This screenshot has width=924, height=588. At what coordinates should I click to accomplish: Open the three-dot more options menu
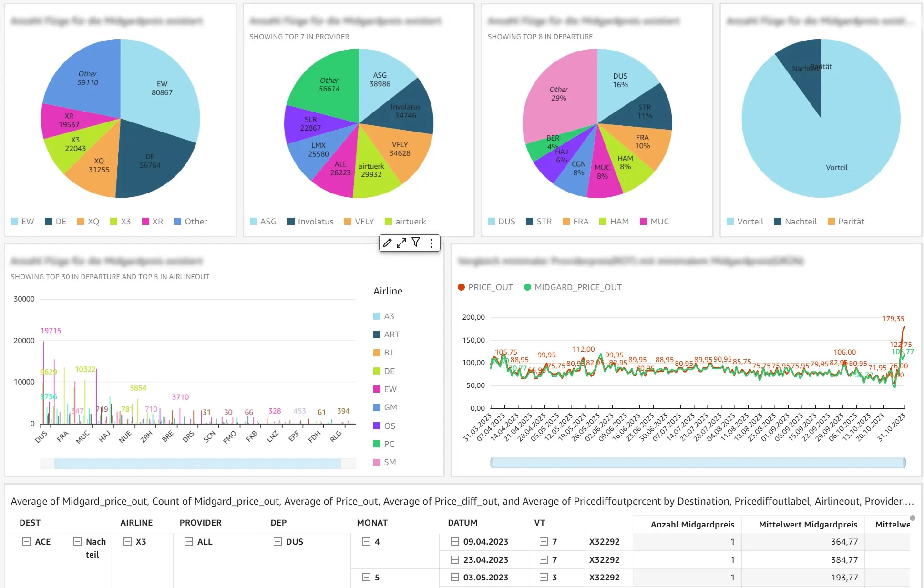[431, 243]
